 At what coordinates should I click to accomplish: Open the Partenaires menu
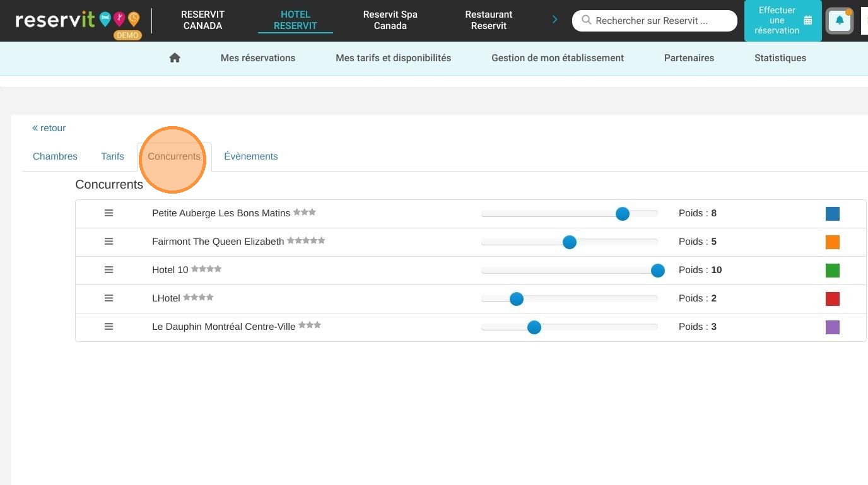pyautogui.click(x=689, y=58)
